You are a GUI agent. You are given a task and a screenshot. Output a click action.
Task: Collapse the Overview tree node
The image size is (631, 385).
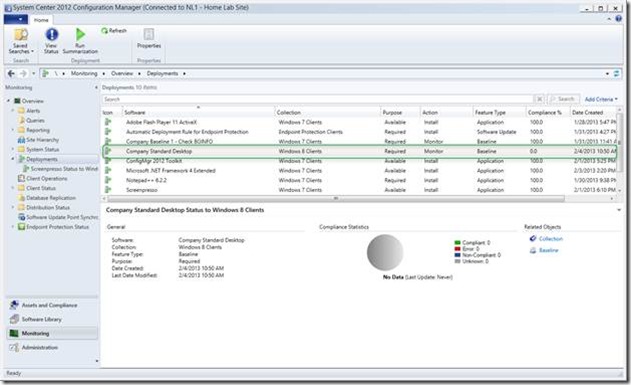coord(8,101)
